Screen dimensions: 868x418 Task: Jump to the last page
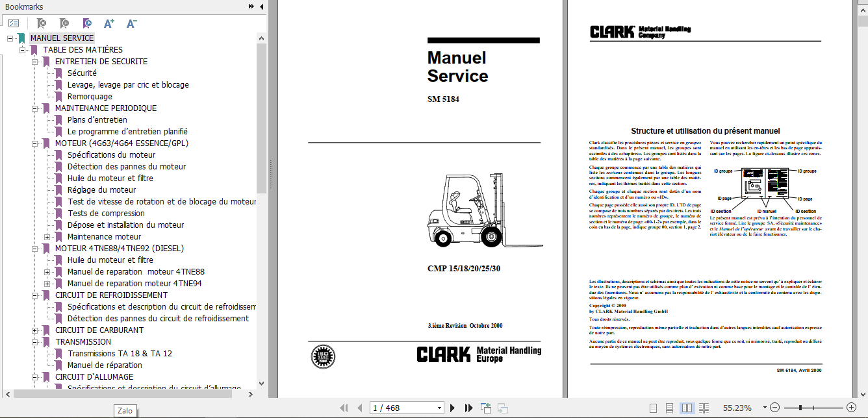468,408
